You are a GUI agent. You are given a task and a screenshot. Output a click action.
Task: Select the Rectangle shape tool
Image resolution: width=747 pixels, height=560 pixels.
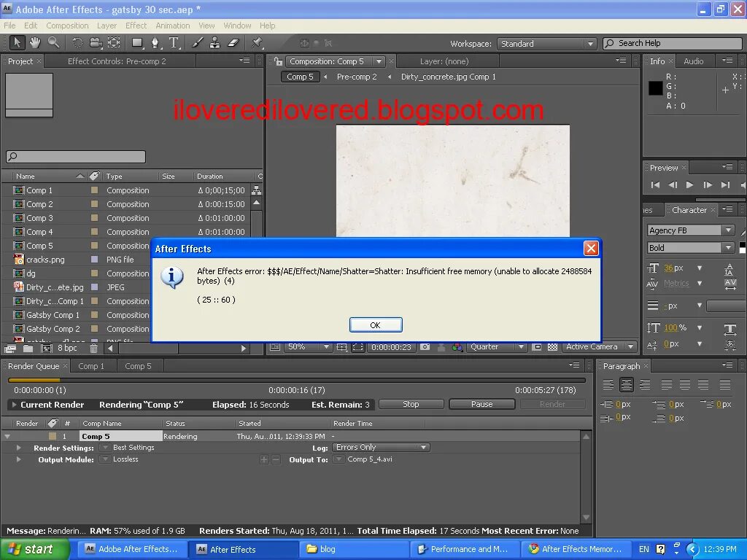(x=138, y=43)
